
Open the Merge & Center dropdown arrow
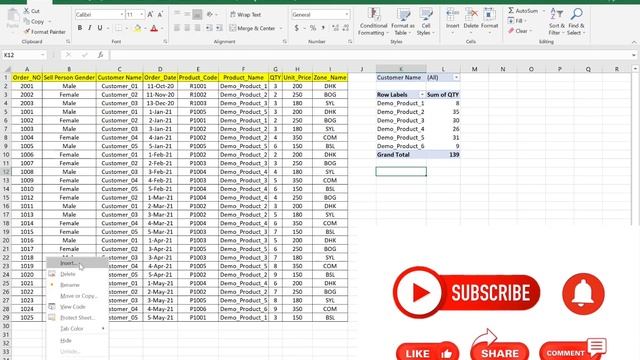[x=281, y=29]
